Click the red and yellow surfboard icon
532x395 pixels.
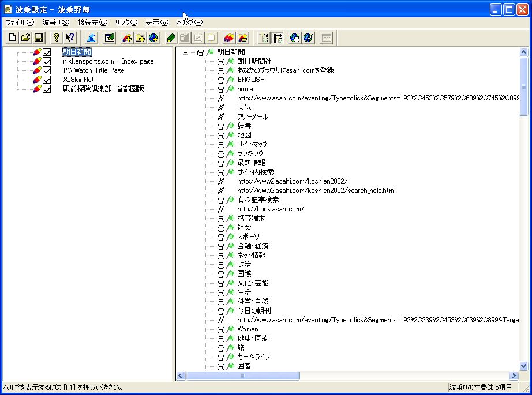point(228,38)
